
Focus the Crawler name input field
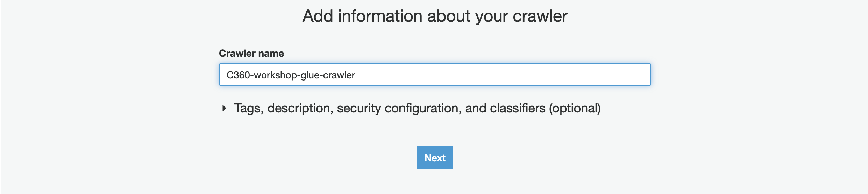(x=435, y=75)
